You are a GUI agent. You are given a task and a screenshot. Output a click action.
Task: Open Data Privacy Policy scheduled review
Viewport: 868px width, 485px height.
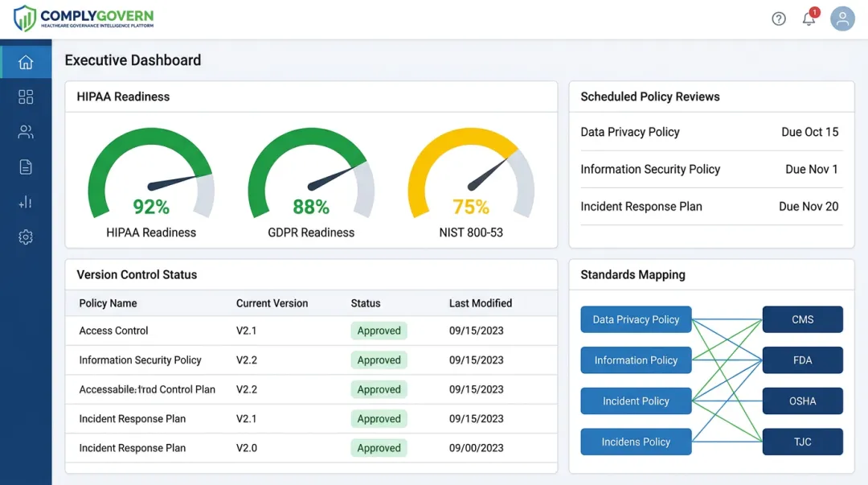(711, 132)
